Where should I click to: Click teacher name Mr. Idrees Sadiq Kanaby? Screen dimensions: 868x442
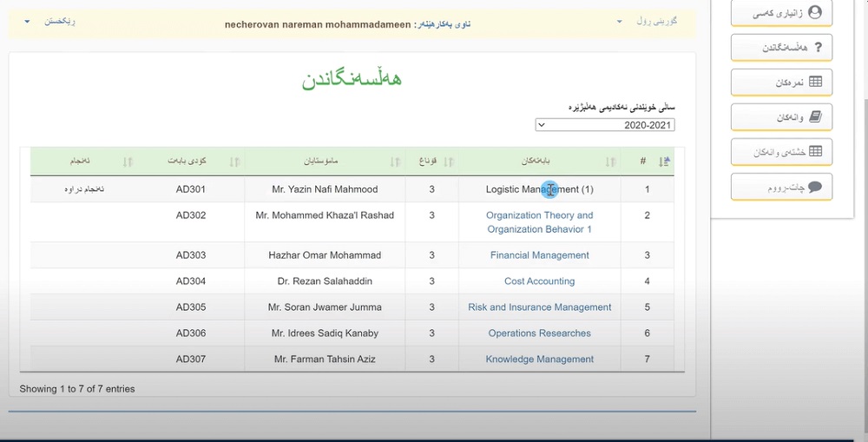[x=325, y=333]
